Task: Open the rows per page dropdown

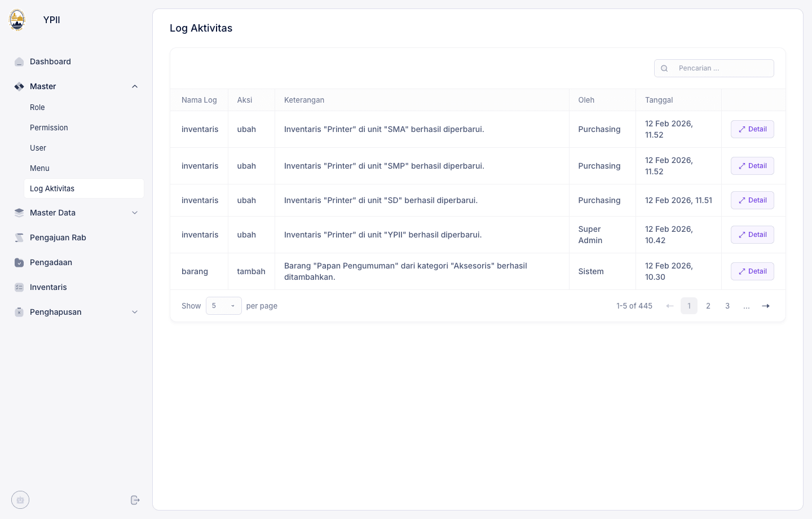Action: click(224, 306)
